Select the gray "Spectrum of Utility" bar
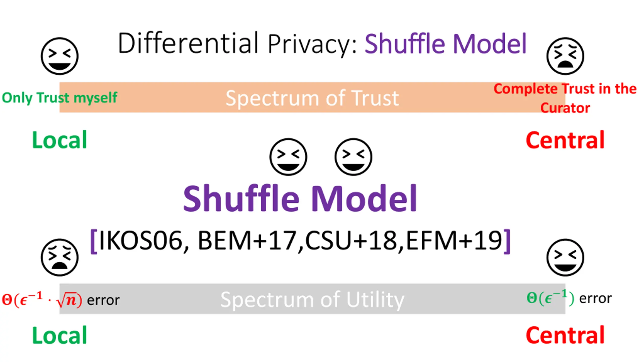The image size is (644, 362). [312, 299]
